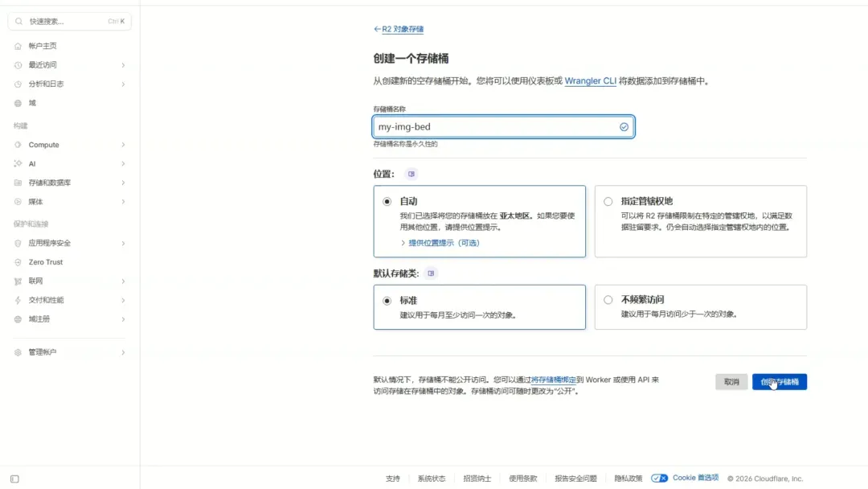
Task: Select the AI section in sidebar
Action: coord(36,163)
